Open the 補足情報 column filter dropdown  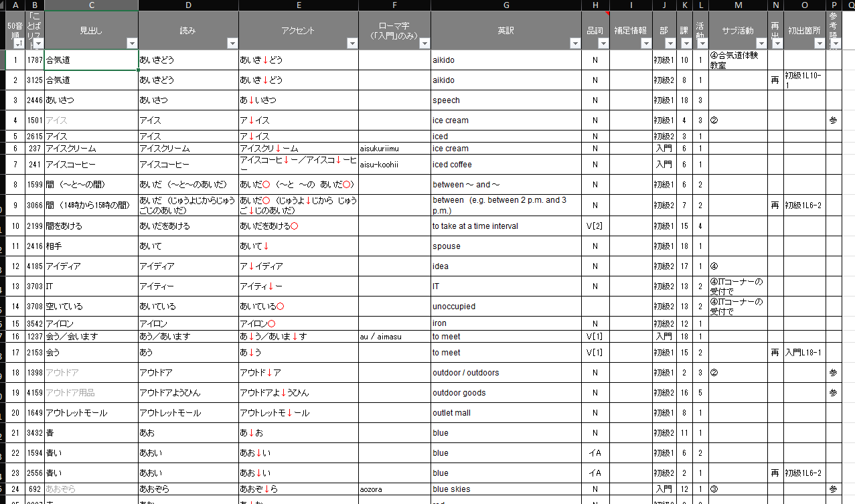(645, 44)
